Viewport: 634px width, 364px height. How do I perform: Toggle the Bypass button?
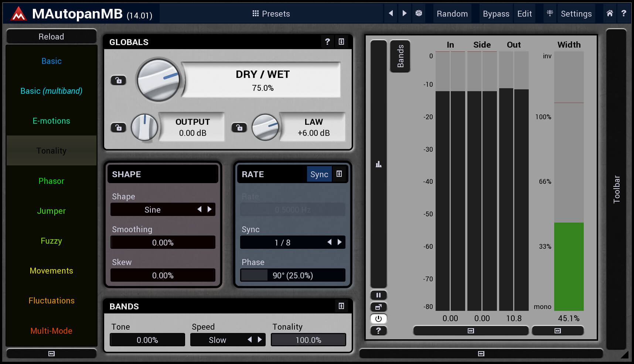496,14
